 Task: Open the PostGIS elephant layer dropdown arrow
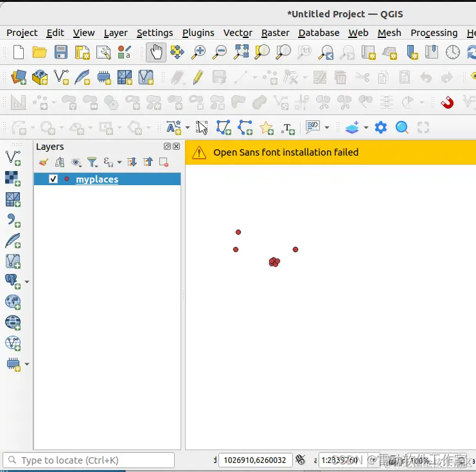[x=27, y=282]
